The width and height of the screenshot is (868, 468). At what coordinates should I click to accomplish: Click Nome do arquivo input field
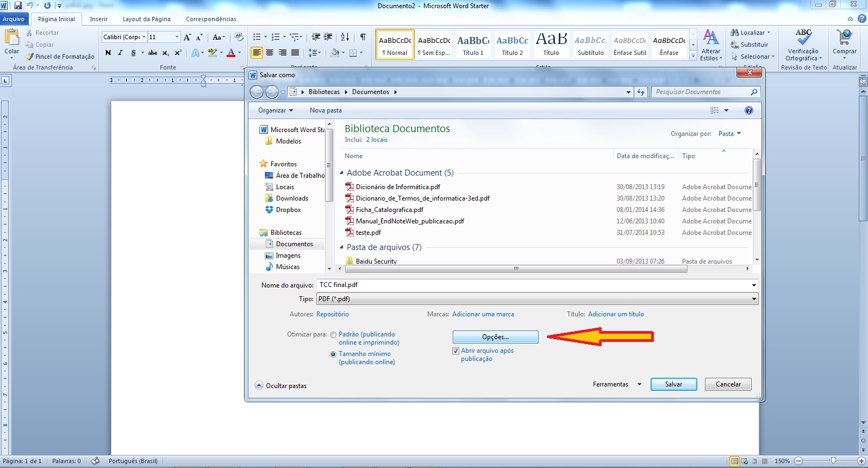(x=537, y=285)
